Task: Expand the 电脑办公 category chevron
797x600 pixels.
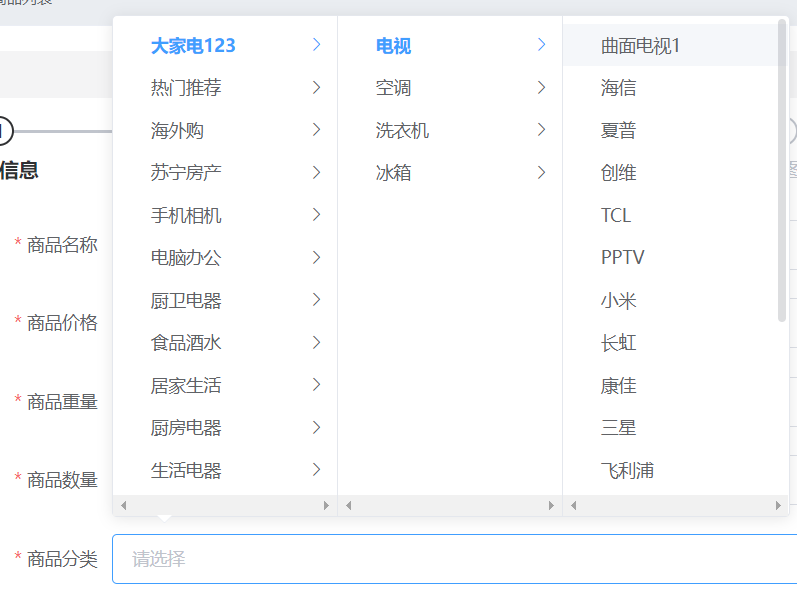Action: [316, 257]
